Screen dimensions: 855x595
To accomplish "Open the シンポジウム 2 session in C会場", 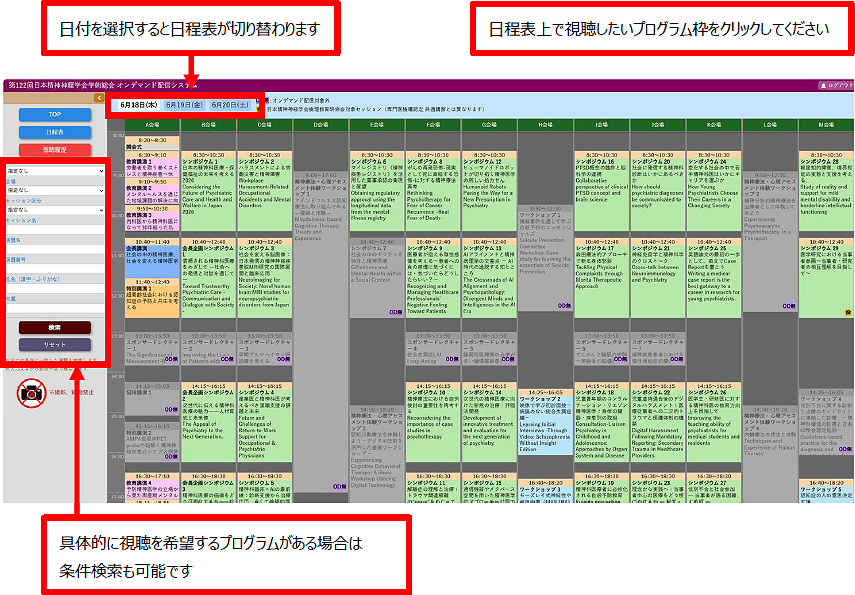I will 264,191.
